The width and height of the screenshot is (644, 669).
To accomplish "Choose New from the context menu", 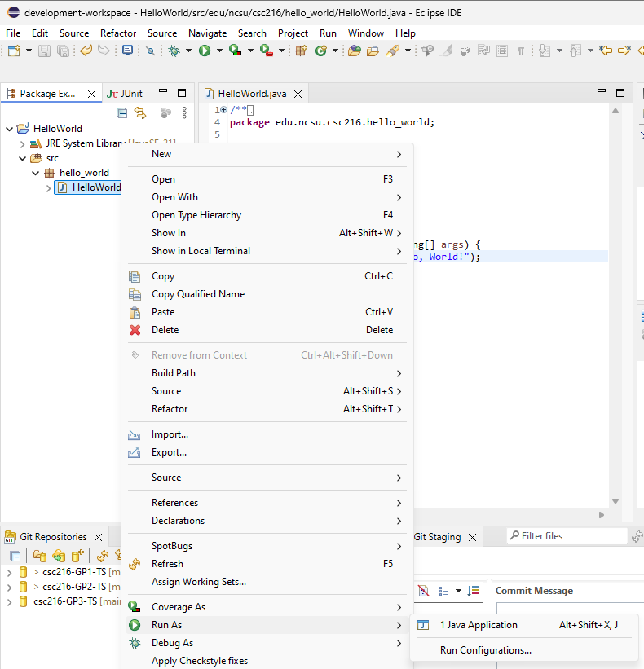I will 267,154.
